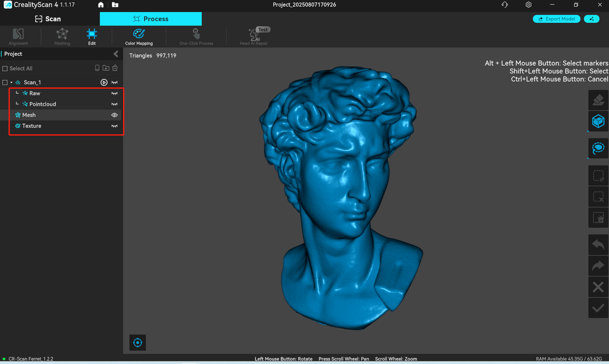Screen dimensions: 609x364
Task: Click the eraser tool icon
Action: pyautogui.click(x=598, y=100)
